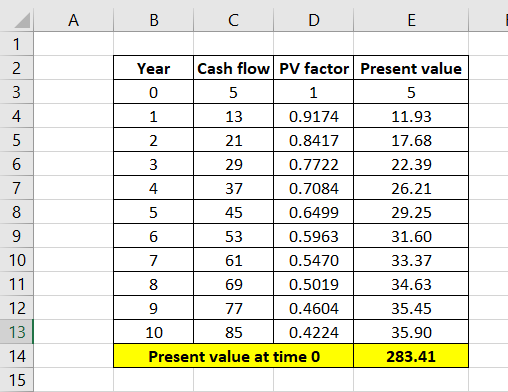
Task: Select column C header
Action: coord(233,20)
